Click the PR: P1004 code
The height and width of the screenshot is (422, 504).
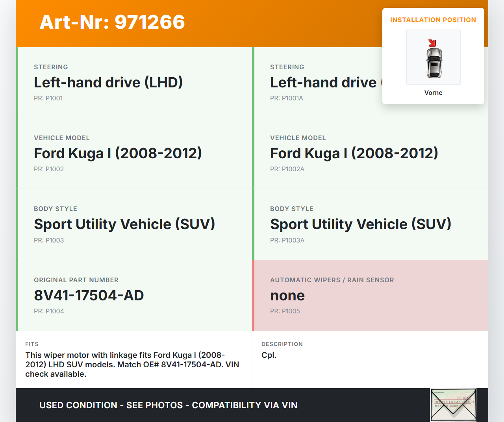(x=49, y=311)
